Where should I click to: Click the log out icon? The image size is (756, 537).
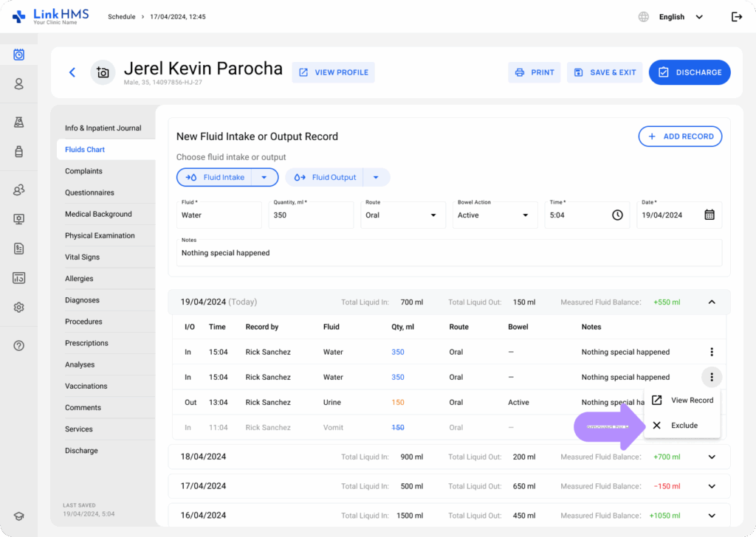(x=736, y=17)
